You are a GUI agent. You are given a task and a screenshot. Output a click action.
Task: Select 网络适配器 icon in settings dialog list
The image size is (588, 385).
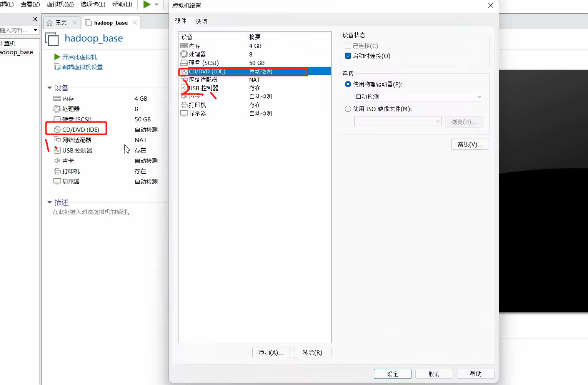(x=184, y=80)
